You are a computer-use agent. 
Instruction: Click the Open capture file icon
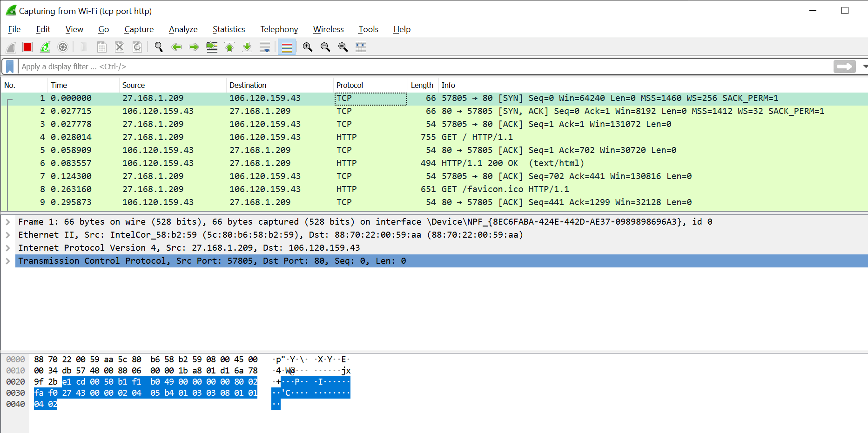click(x=84, y=47)
